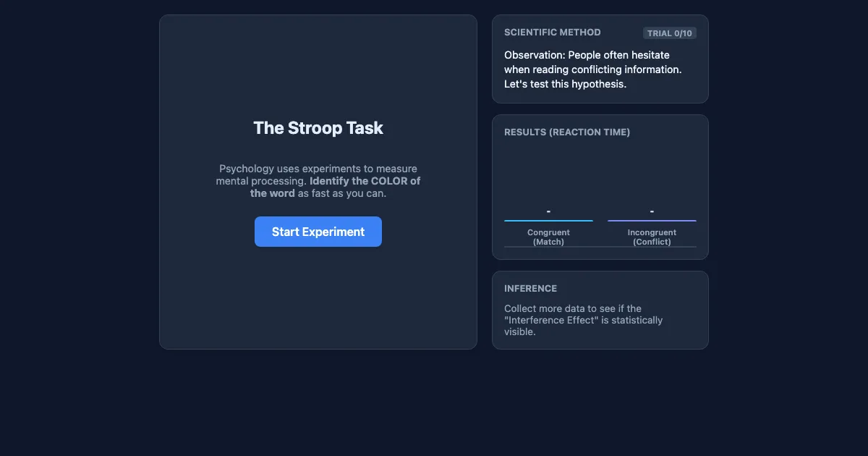Click the INFERENCE panel title
Viewport: 868px width, 456px height.
pyautogui.click(x=531, y=289)
